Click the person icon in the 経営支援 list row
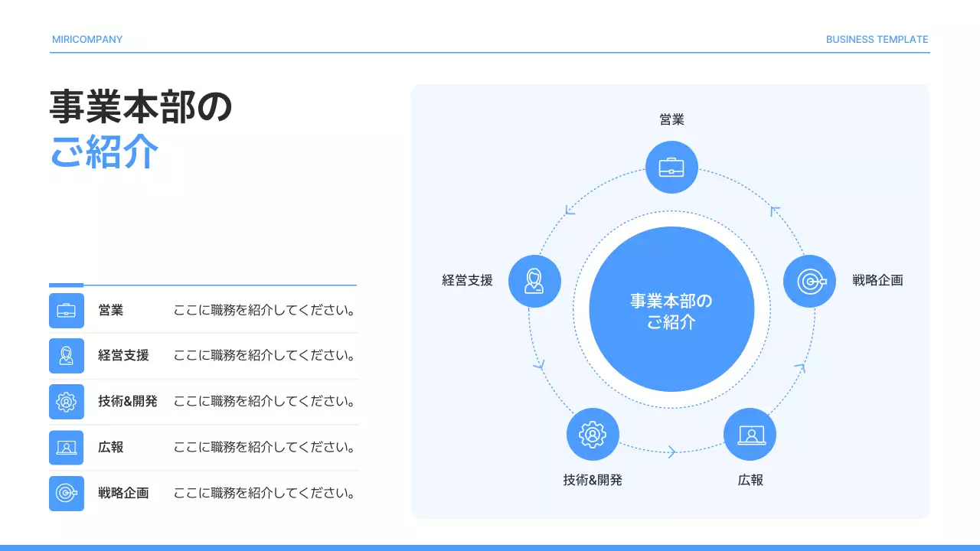The width and height of the screenshot is (980, 551). pyautogui.click(x=67, y=355)
